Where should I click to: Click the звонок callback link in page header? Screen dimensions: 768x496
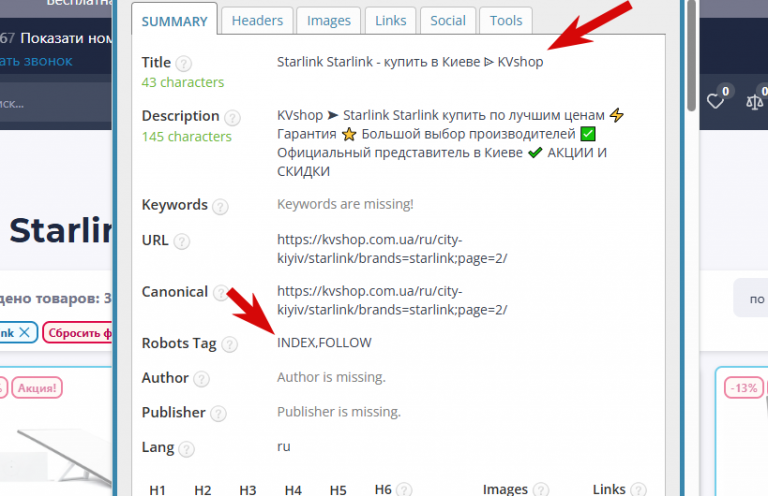click(36, 61)
